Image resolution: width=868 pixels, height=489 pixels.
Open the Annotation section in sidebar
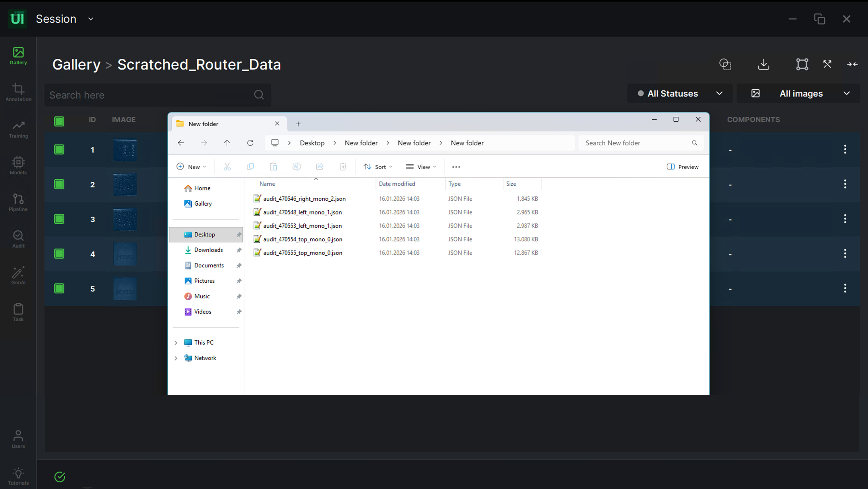coord(18,92)
